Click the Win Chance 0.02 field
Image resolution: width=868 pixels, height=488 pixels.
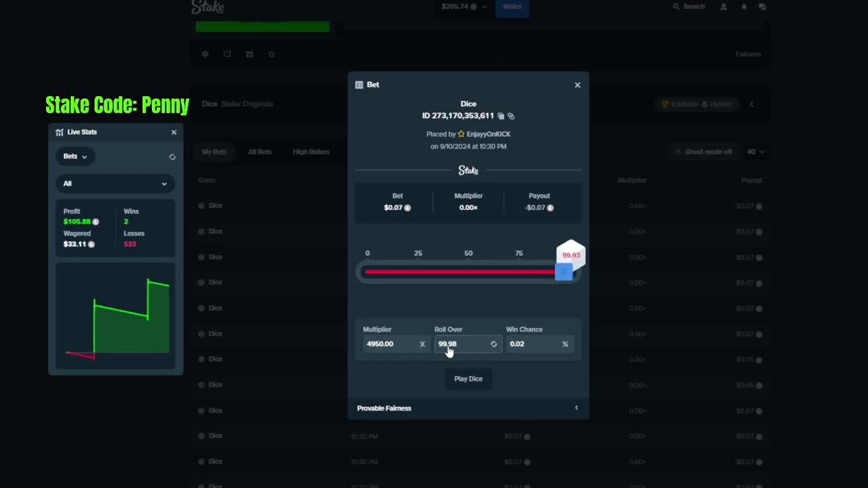pos(538,344)
